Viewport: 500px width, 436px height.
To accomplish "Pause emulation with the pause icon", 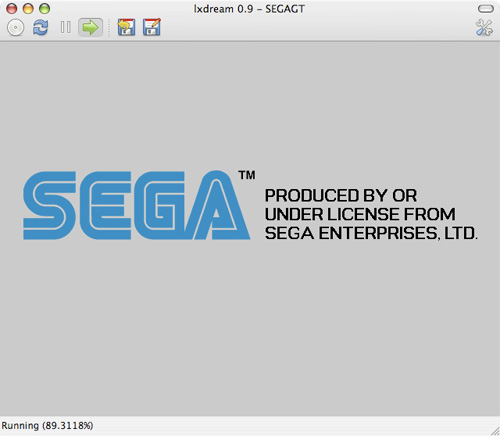I will click(x=66, y=27).
